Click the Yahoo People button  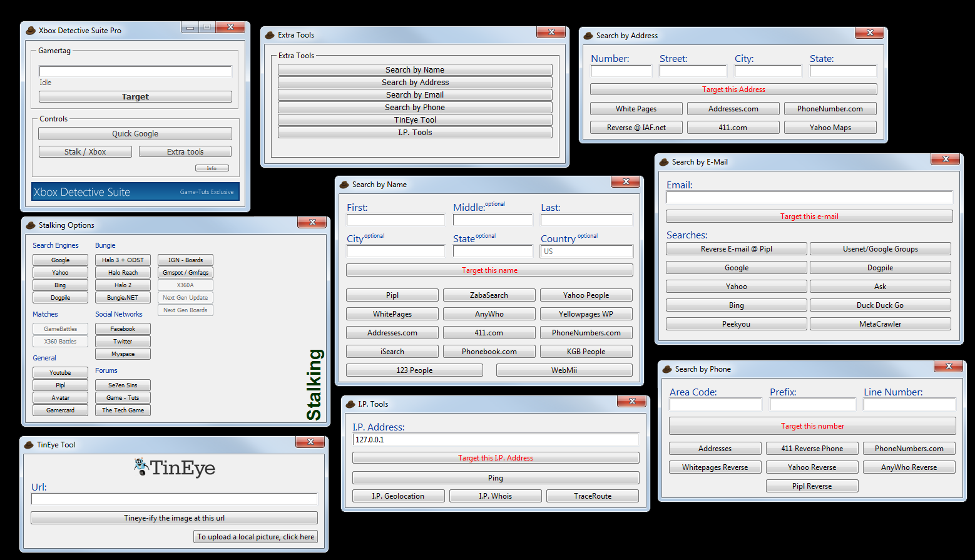(586, 295)
